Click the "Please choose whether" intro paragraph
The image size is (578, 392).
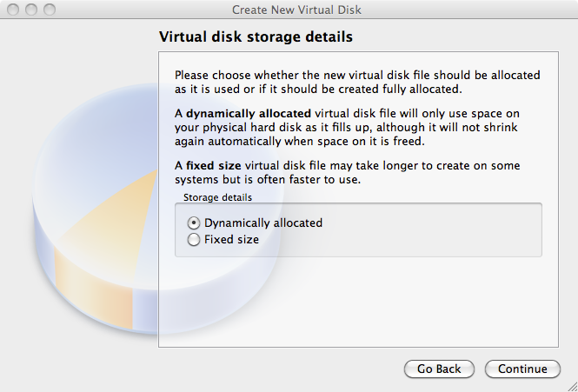click(357, 83)
